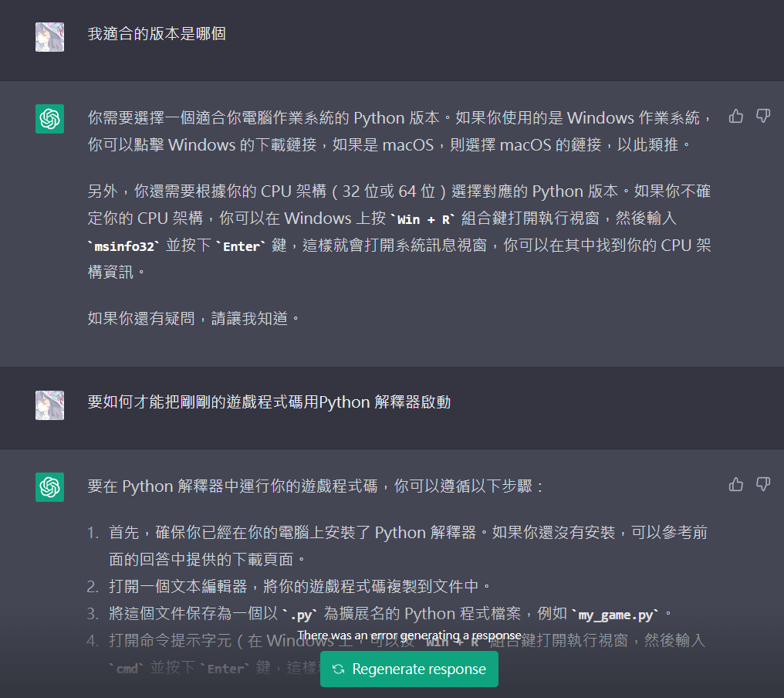The image size is (784, 698).
Task: Click ChatGPT logo next to the first answer
Action: click(49, 119)
